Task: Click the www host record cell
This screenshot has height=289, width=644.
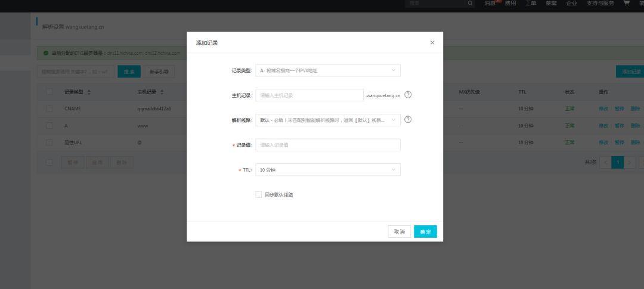Action: [x=143, y=126]
